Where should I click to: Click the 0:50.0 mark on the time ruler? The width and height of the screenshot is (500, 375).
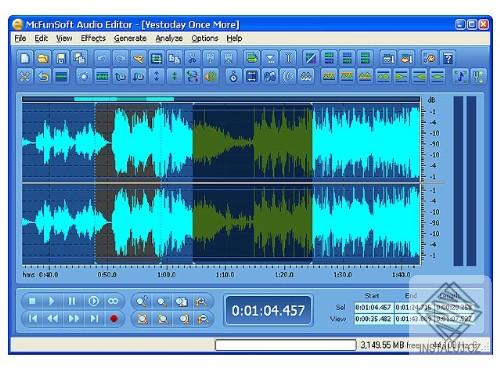click(107, 275)
